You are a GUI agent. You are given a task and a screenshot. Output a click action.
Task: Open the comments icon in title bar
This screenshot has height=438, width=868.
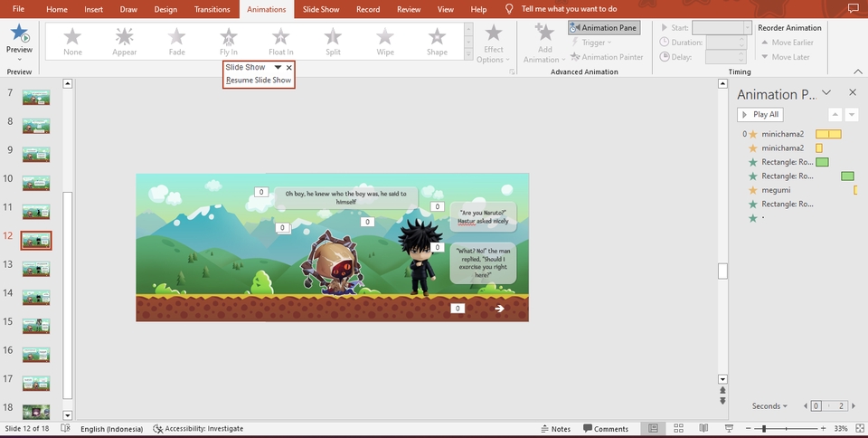pyautogui.click(x=853, y=8)
